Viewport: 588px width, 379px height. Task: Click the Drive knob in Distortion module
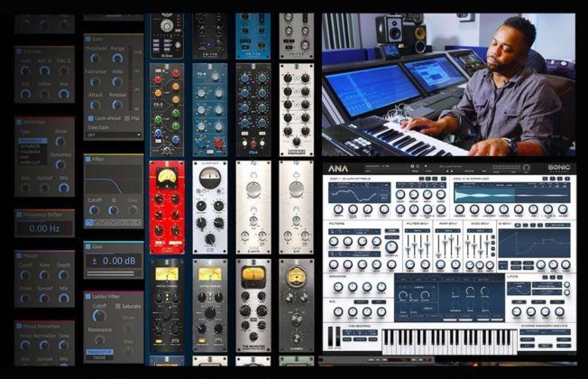[60, 142]
